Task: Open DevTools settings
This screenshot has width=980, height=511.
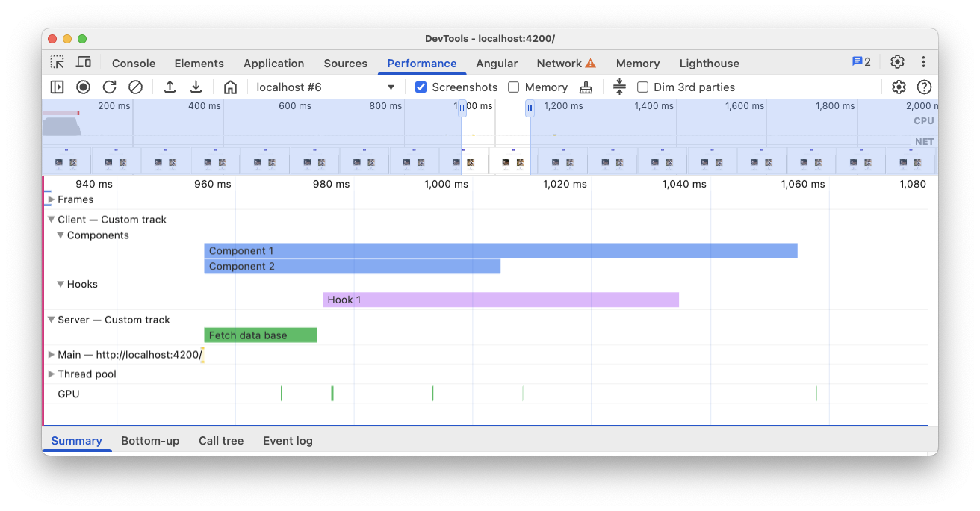Action: 897,63
